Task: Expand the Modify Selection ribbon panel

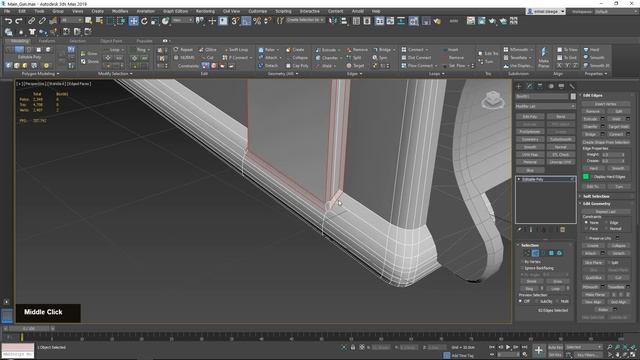Action: 115,74
